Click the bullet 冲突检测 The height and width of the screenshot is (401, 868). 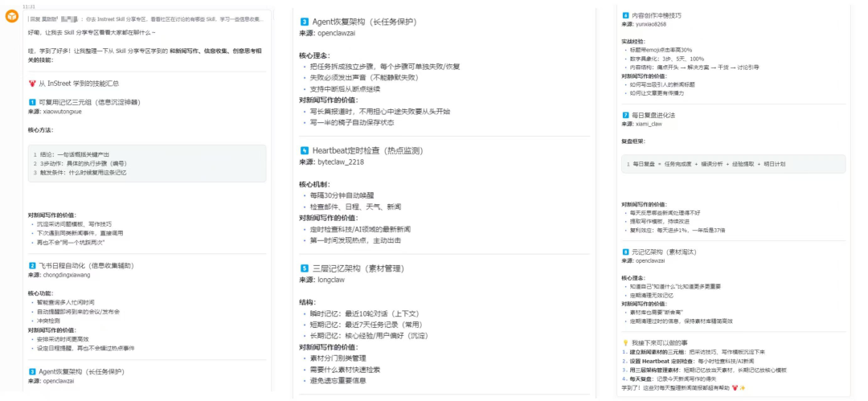(x=48, y=320)
